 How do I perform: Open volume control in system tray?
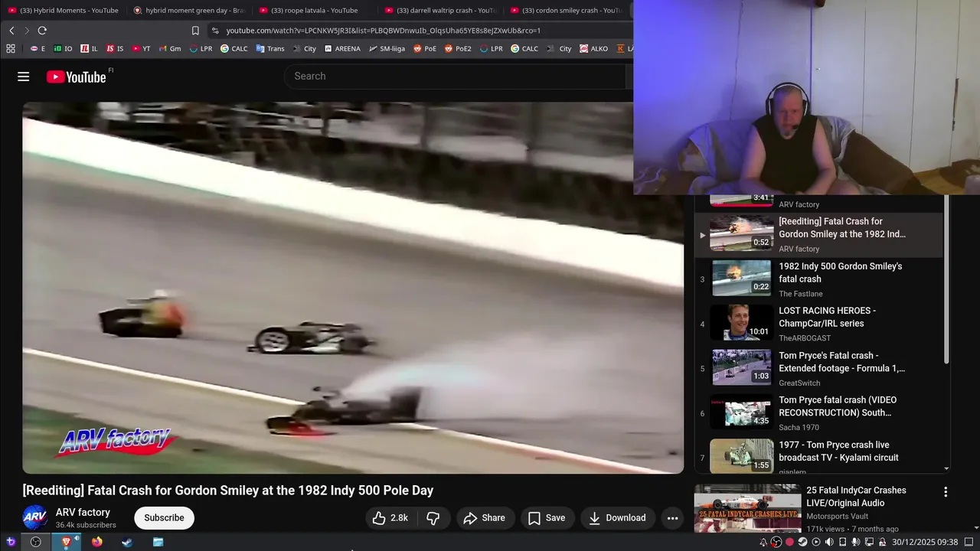click(829, 542)
